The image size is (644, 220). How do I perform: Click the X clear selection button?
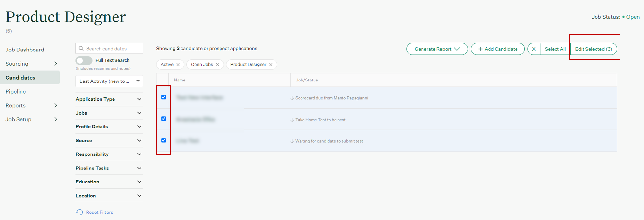tap(534, 49)
